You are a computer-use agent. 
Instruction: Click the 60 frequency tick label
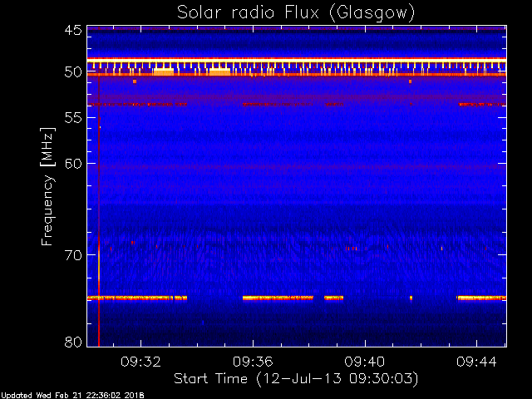[73, 164]
